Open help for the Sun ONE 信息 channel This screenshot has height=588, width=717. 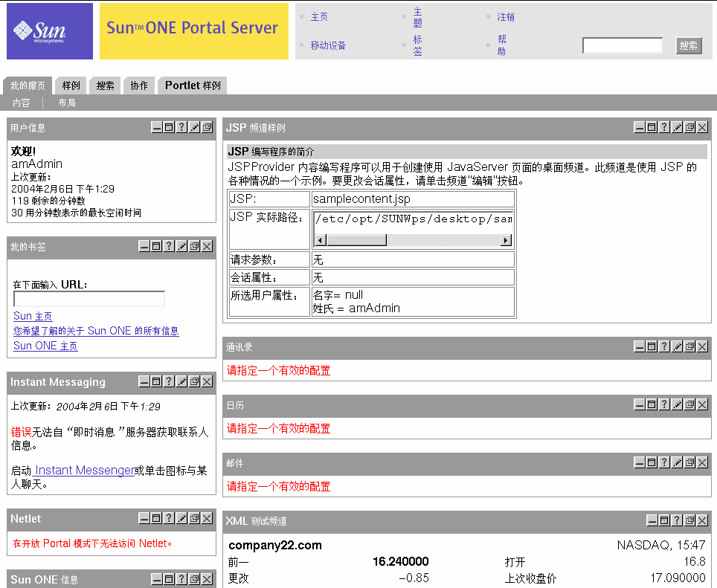[181, 579]
